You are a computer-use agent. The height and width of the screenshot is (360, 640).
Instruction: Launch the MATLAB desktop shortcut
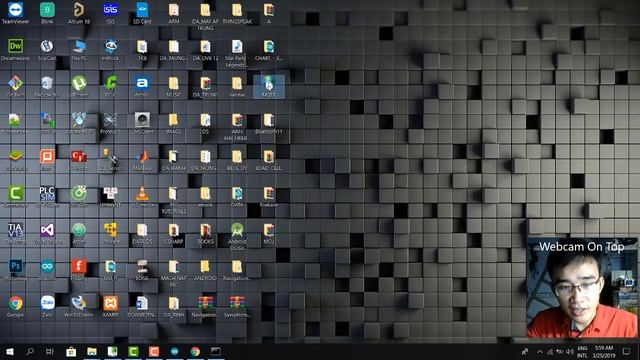142,160
